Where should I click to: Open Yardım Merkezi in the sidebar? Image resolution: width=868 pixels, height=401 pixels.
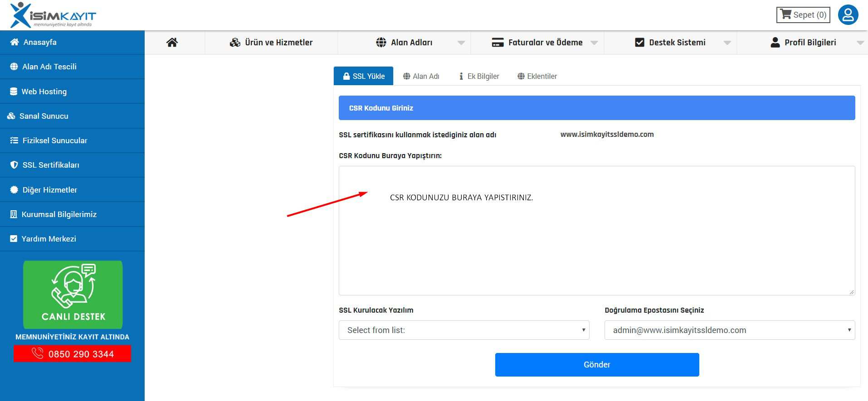(72, 239)
